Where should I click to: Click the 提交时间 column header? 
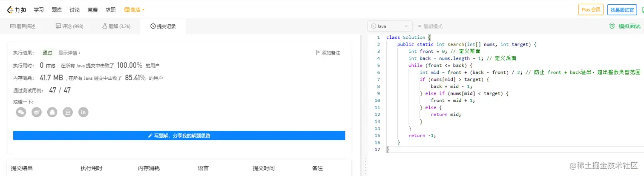click(264, 168)
